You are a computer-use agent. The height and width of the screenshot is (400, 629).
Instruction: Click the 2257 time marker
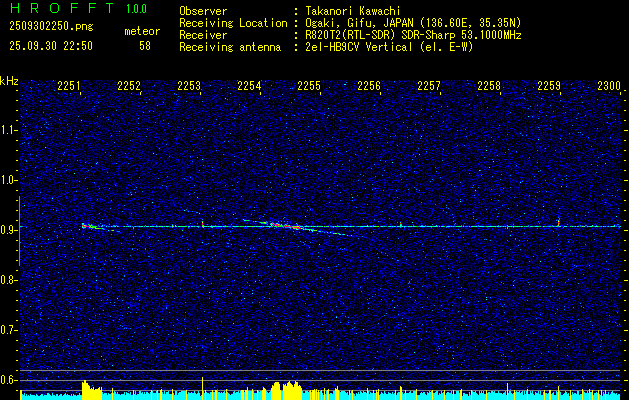429,85
